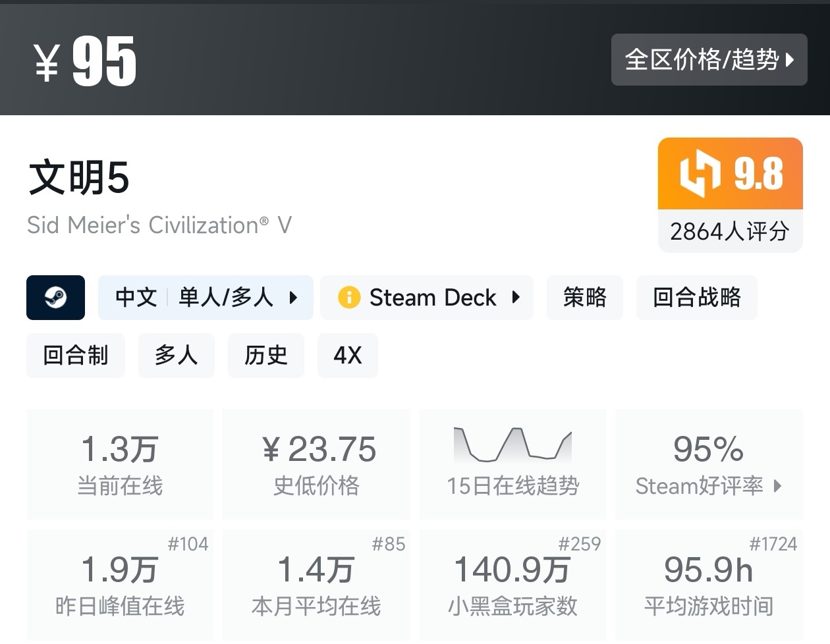
Task: Tap the 当前在线 1.3万 stat card
Action: coord(120,464)
